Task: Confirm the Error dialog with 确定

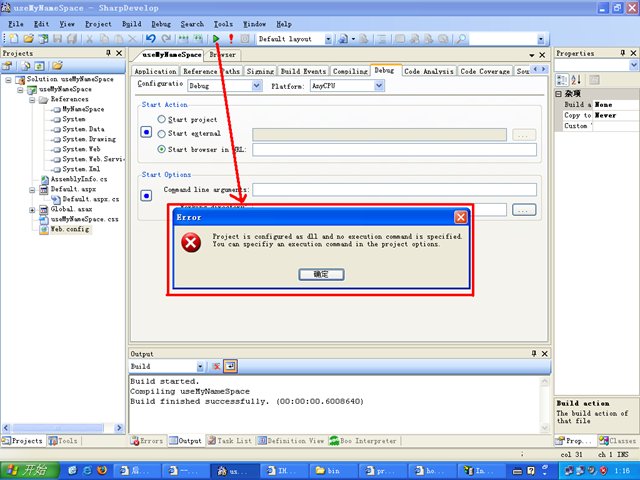Action: (x=320, y=273)
